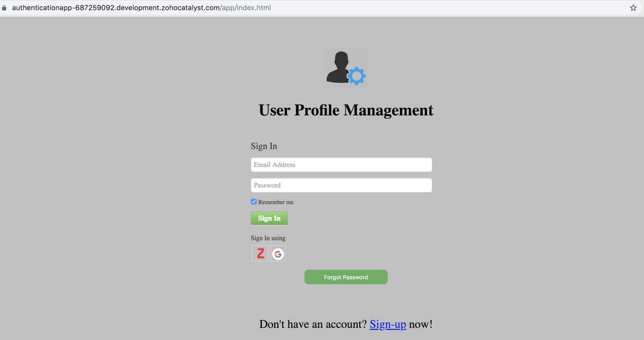Click the Sign In heading above the form
The image size is (644, 340).
pyautogui.click(x=263, y=146)
